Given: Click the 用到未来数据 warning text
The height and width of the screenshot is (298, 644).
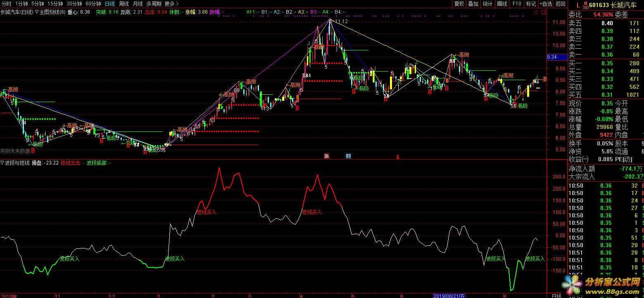Looking at the screenshot, I should point(15,151).
